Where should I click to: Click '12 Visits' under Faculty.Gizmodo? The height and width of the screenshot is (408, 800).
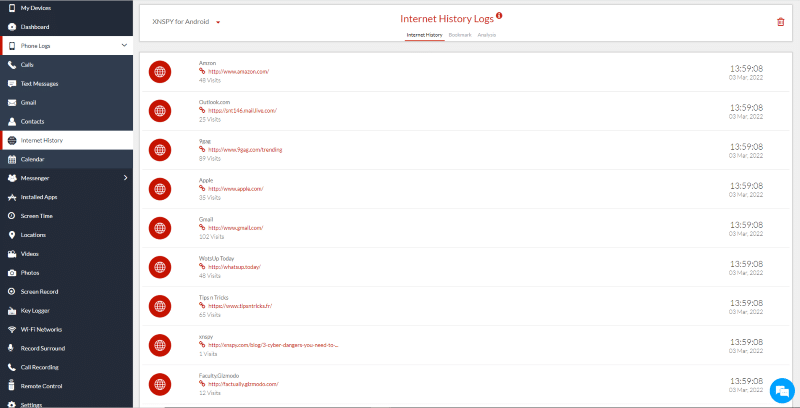click(210, 393)
